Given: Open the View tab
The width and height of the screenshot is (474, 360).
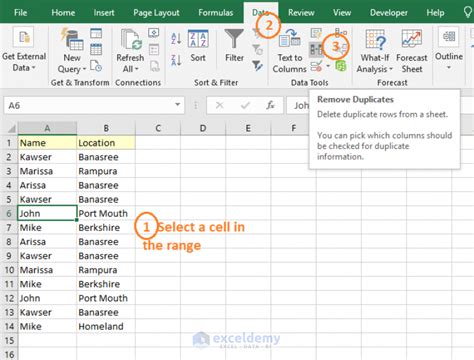Looking at the screenshot, I should [x=342, y=13].
